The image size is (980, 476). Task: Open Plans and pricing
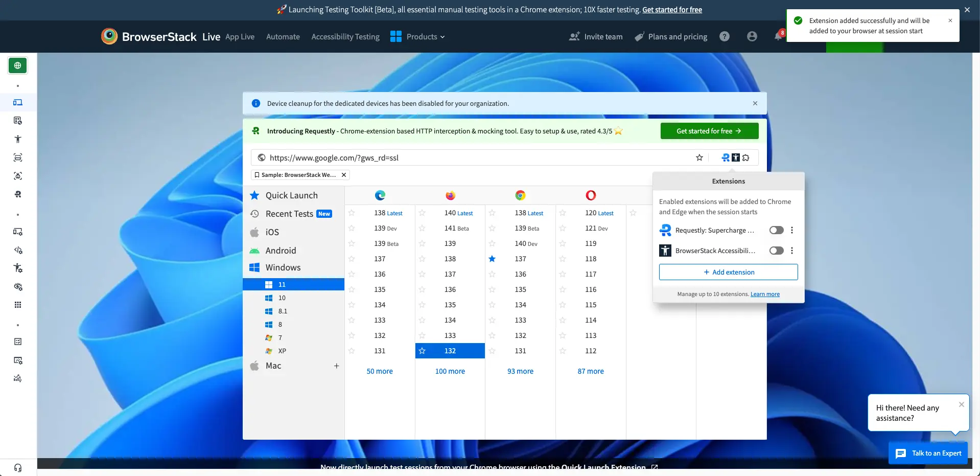pyautogui.click(x=671, y=36)
